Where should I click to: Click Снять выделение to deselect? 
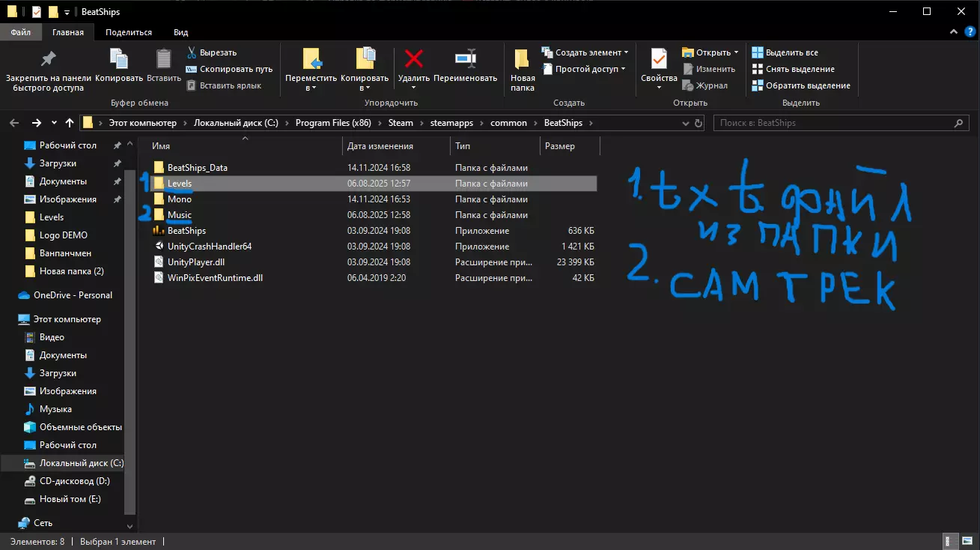(x=792, y=69)
